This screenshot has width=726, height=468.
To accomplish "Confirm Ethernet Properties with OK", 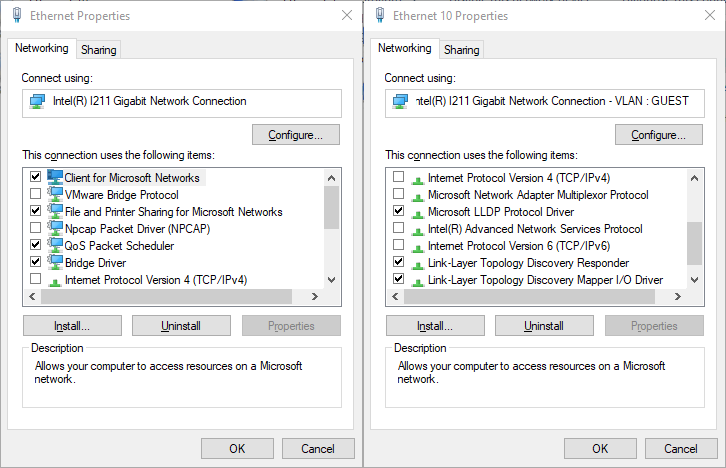I will [238, 449].
